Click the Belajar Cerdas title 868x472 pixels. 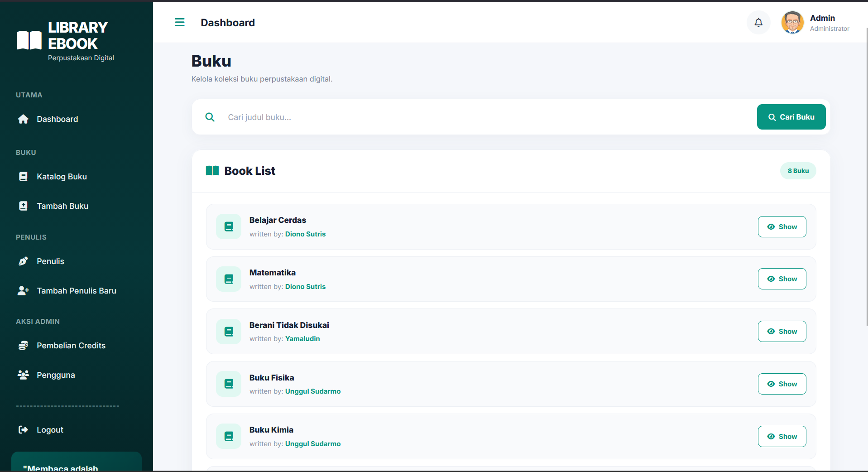point(278,220)
